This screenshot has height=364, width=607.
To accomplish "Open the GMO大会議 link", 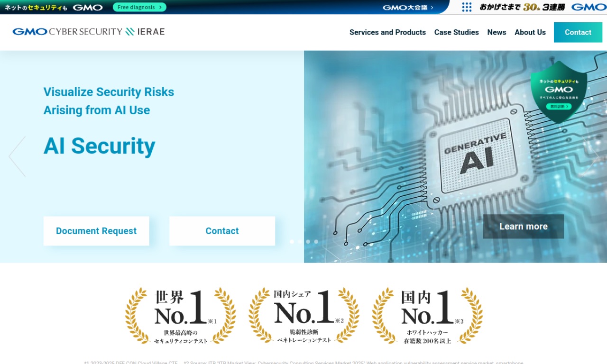I will point(408,7).
